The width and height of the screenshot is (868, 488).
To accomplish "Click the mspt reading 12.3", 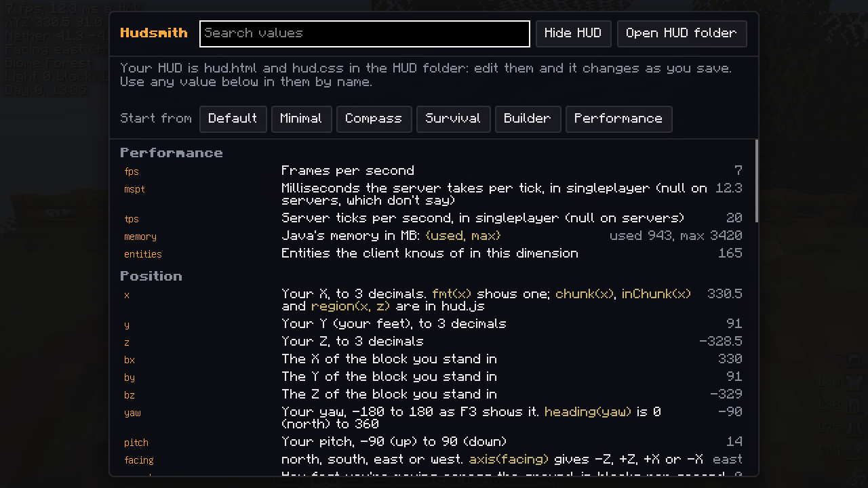I will [729, 188].
